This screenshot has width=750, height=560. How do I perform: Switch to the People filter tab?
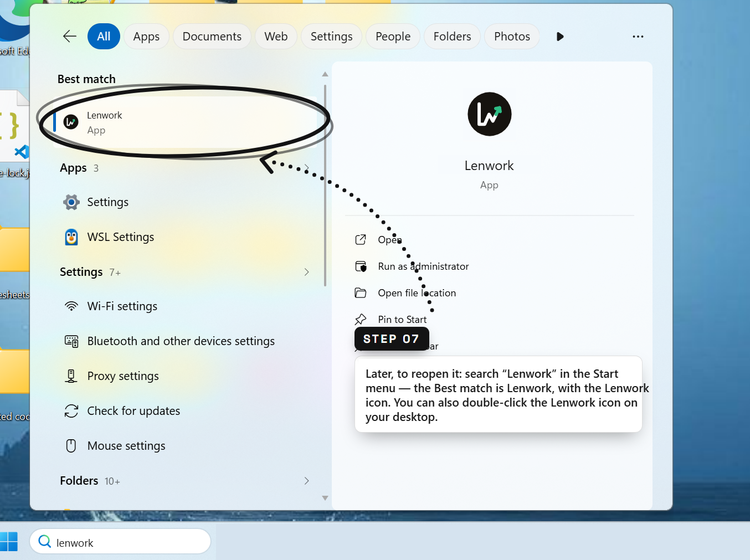[393, 37]
